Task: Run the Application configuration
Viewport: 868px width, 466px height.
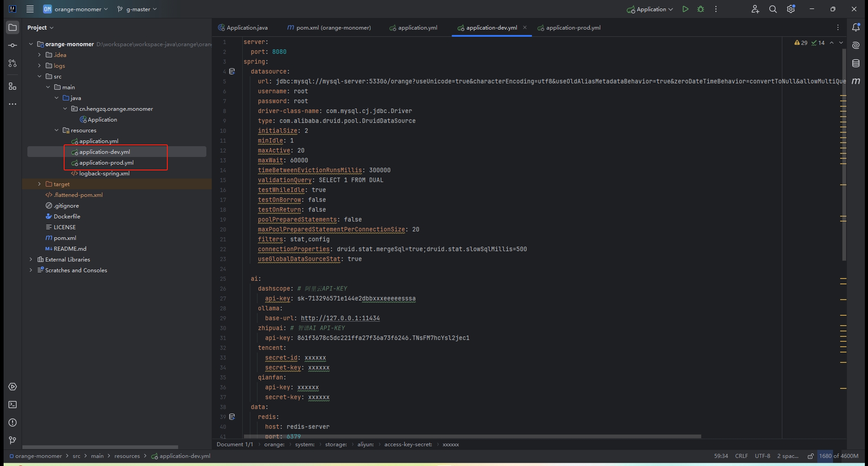Action: point(685,9)
